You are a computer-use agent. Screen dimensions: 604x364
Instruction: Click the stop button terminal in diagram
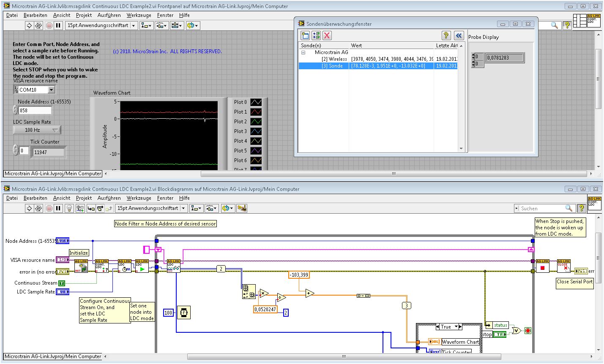[500, 334]
